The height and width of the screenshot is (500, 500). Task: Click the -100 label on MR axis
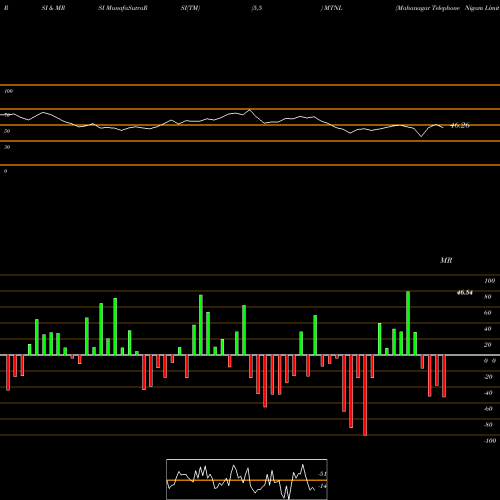pos(490,441)
